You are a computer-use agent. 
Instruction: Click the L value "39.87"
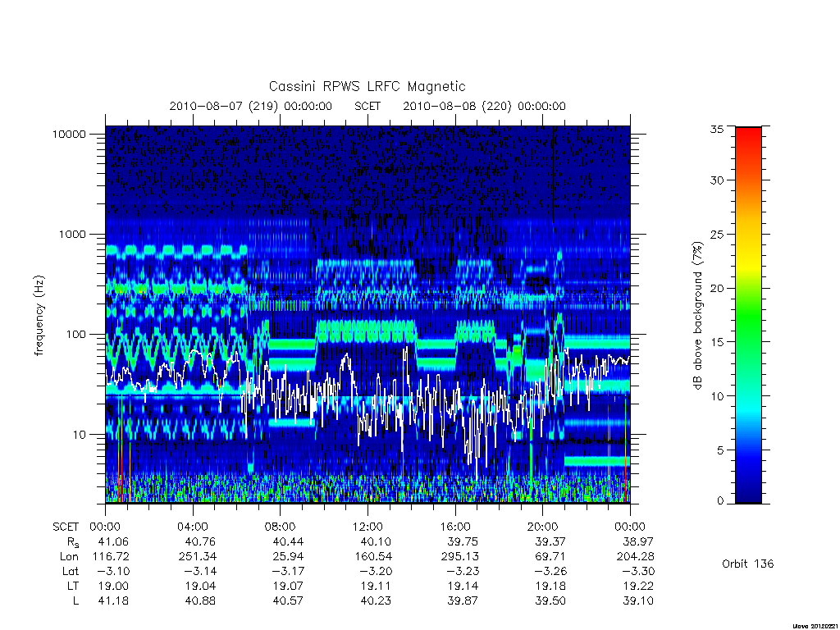(x=463, y=601)
